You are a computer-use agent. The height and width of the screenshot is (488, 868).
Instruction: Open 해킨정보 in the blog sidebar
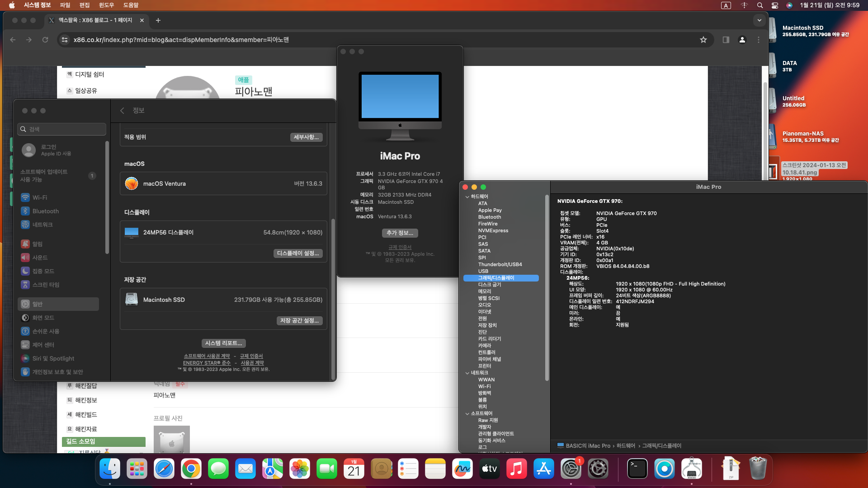click(x=86, y=400)
